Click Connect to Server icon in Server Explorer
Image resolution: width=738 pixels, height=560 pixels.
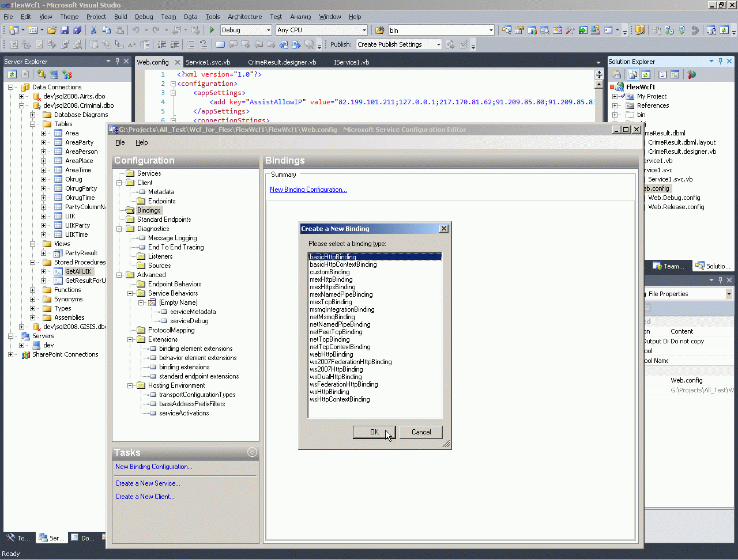pos(54,74)
